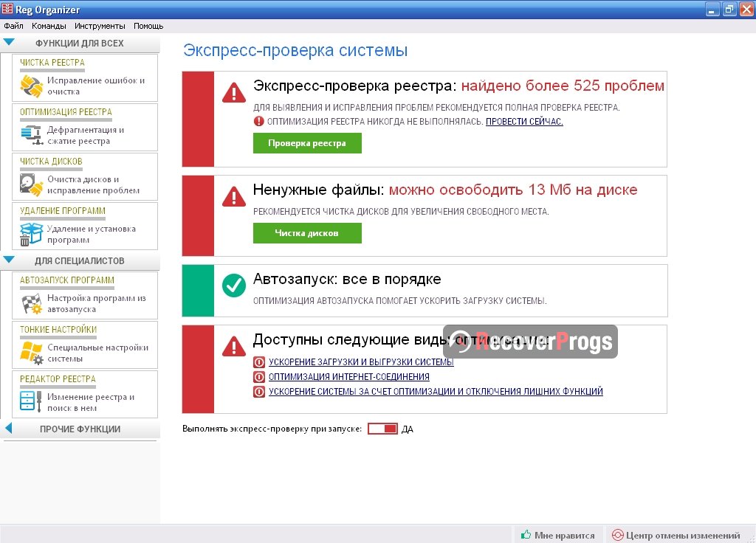Click the Экспресс-проверка системы page title
The width and height of the screenshot is (756, 543).
(295, 50)
